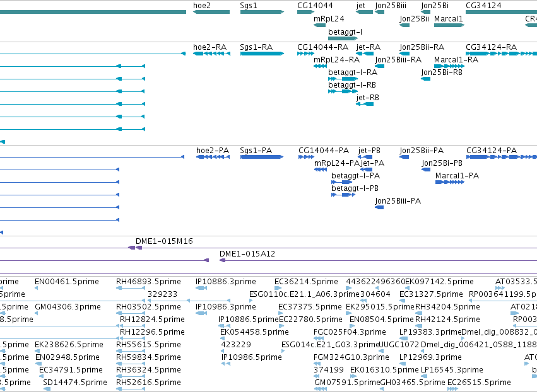Viewport: 537px width, 392px height.
Task: Select the DME1-015A12 clone label
Action: click(247, 254)
